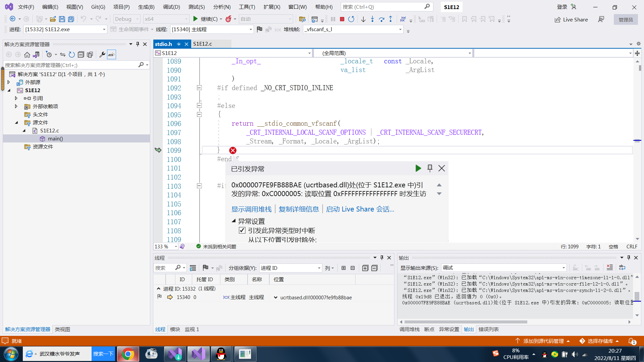
Task: Stop debugging with the red square button
Action: [342, 19]
